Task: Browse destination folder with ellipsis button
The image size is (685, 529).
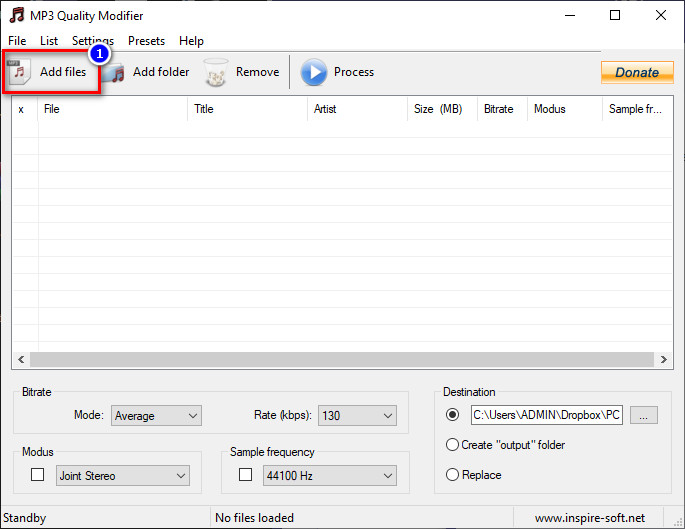Action: point(643,415)
